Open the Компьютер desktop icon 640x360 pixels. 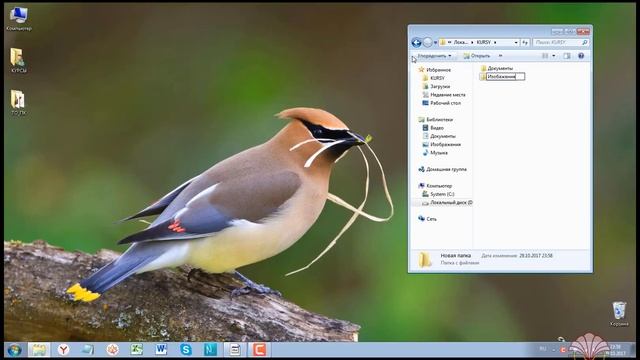[x=19, y=19]
